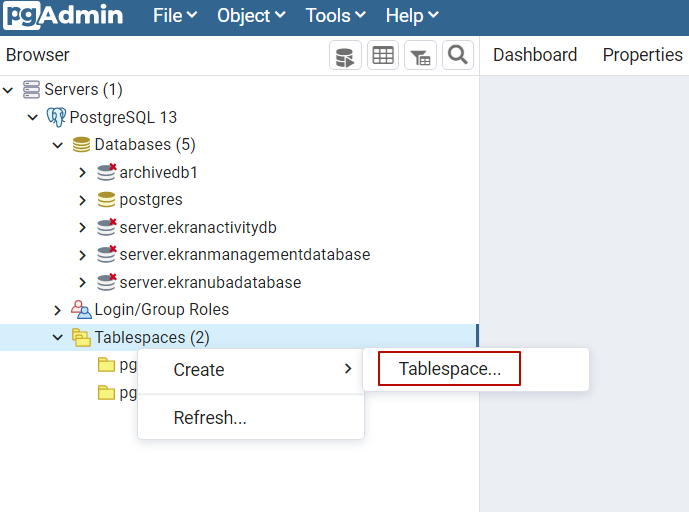Click the Login/Group Roles icon
689x512 pixels.
81,310
